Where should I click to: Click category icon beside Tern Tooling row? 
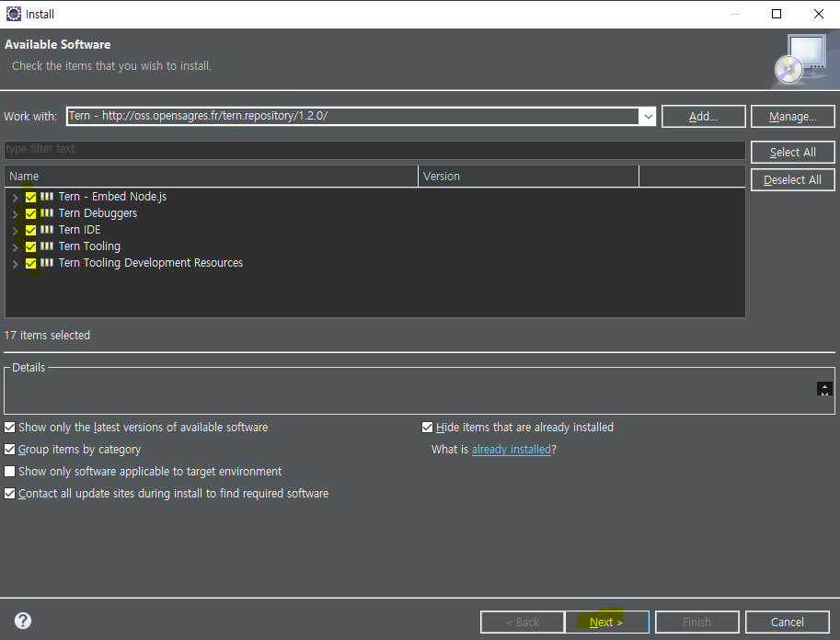coord(47,246)
